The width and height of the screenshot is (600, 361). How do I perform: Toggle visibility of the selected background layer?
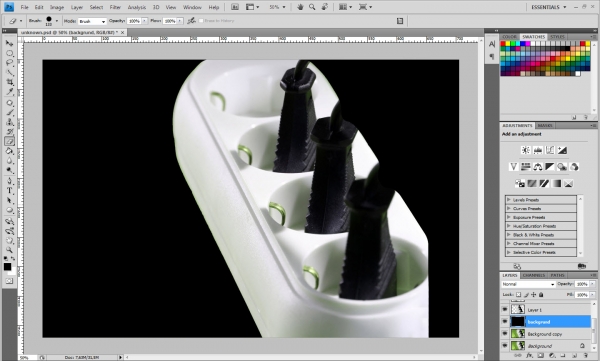click(x=505, y=322)
